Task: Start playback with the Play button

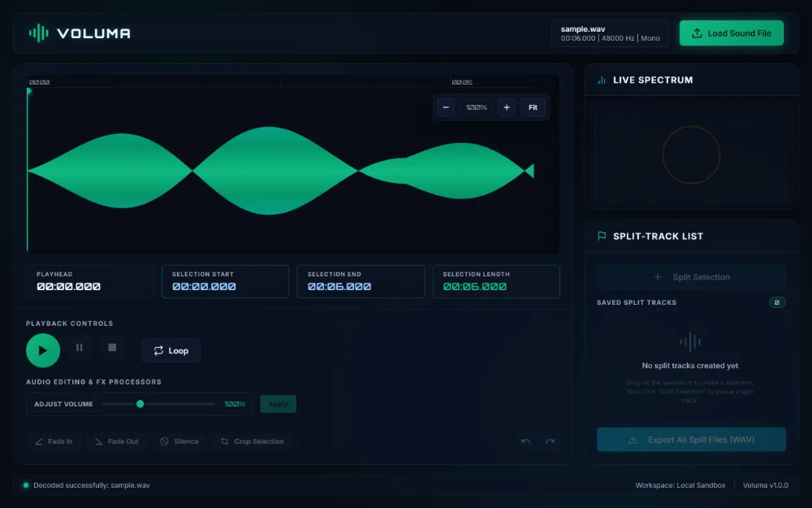Action: 43,350
